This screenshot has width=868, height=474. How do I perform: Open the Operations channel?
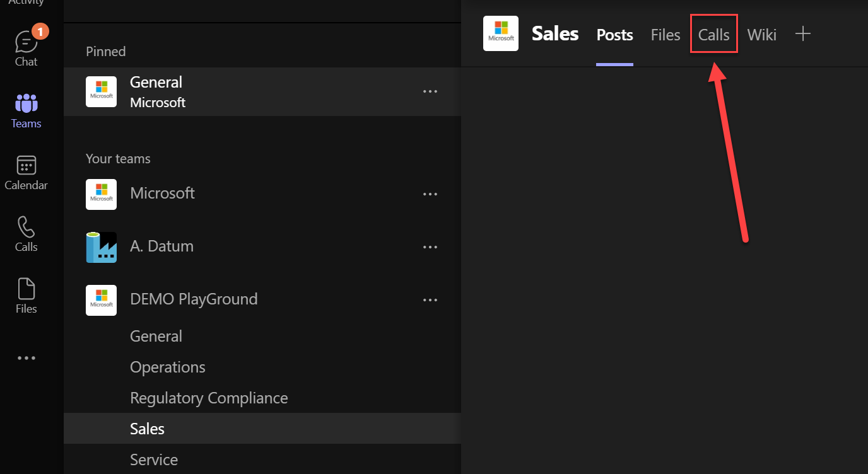168,367
